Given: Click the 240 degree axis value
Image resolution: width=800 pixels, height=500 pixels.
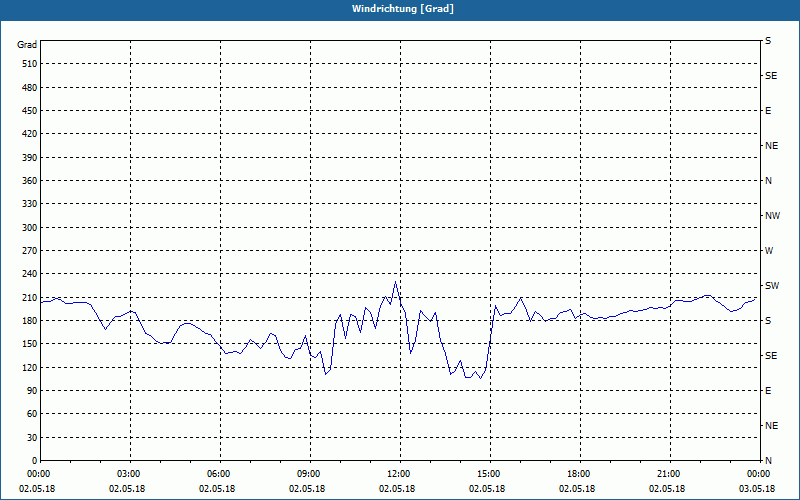Looking at the screenshot, I should [x=30, y=273].
